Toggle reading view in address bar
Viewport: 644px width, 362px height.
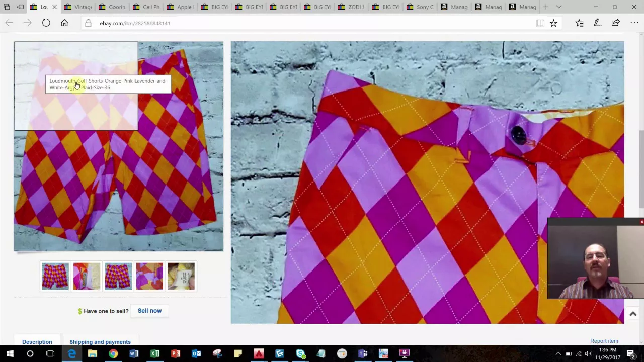click(x=540, y=23)
